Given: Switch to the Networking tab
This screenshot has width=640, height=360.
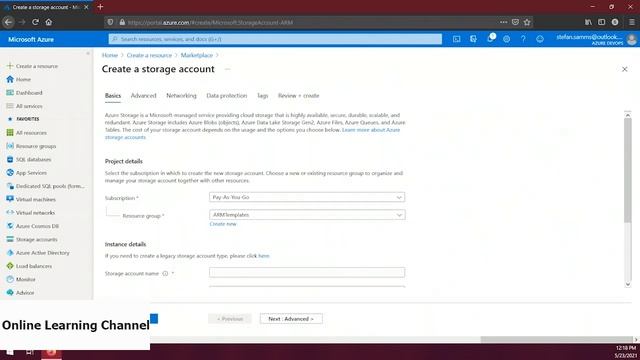Looking at the screenshot, I should (x=181, y=96).
